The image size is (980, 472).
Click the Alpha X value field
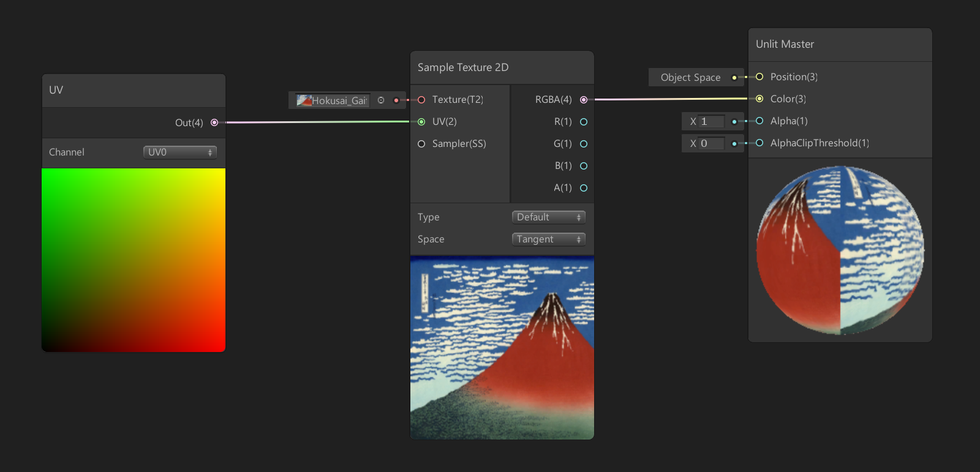click(712, 121)
